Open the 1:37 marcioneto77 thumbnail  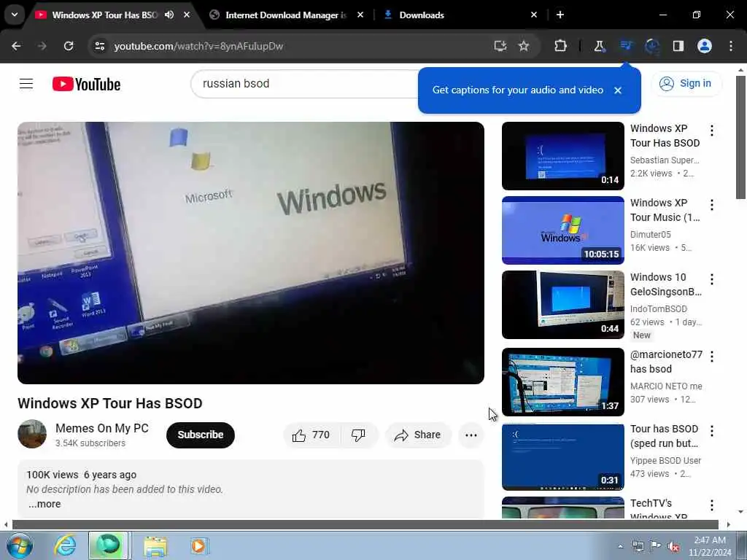point(562,382)
